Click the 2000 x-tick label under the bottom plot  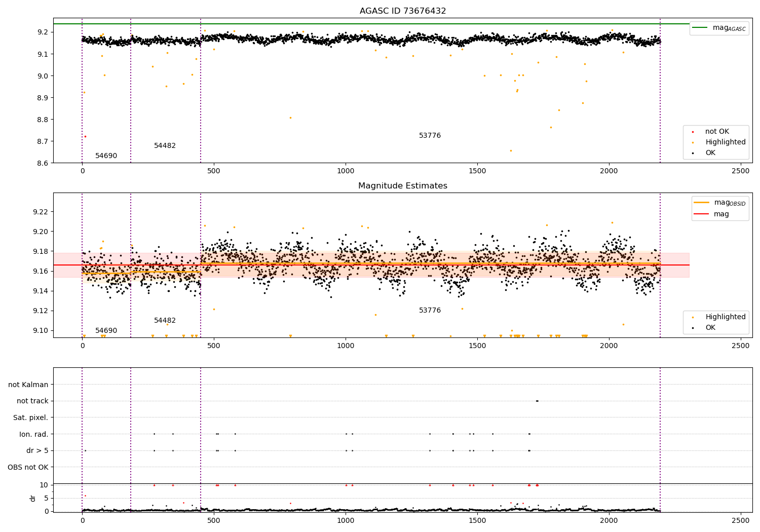click(x=609, y=521)
